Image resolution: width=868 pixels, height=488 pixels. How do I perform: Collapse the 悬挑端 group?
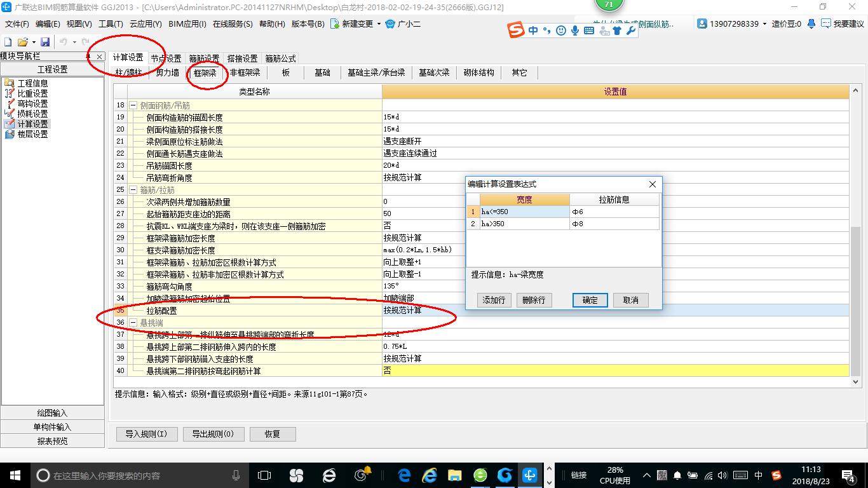pos(133,323)
